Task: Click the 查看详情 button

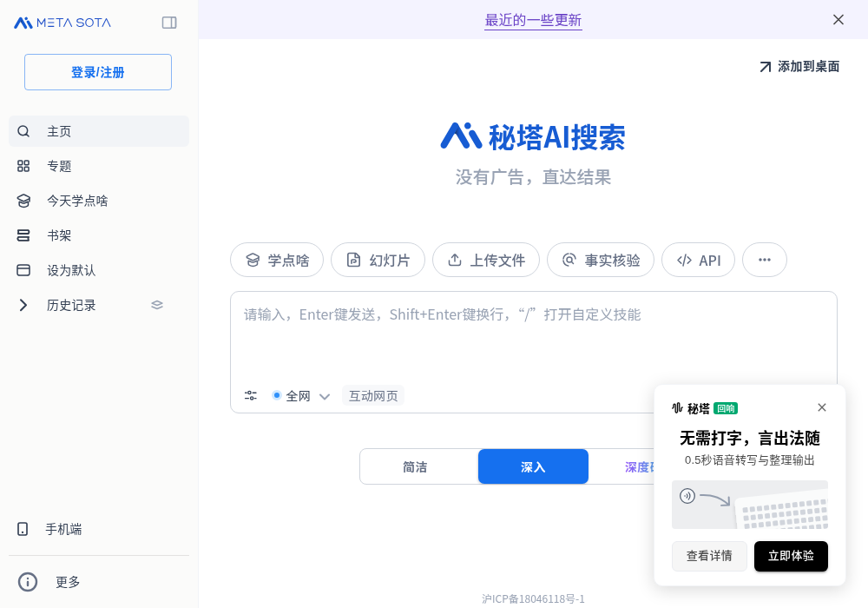Action: pos(709,556)
